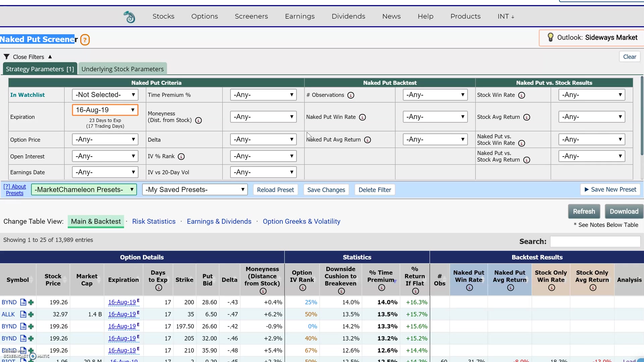The width and height of the screenshot is (644, 362).
Task: Click Delete Filter button
Action: tap(375, 190)
